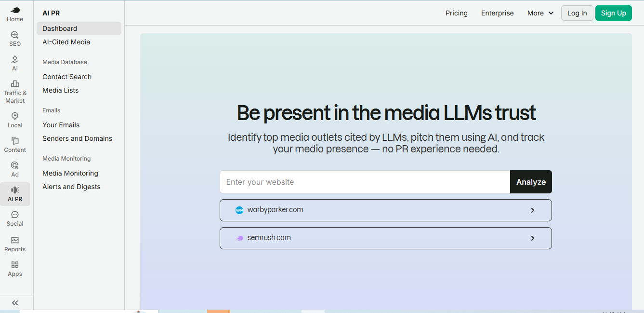Open the warbyparker.com example chevron
The width and height of the screenshot is (644, 313).
(x=533, y=210)
